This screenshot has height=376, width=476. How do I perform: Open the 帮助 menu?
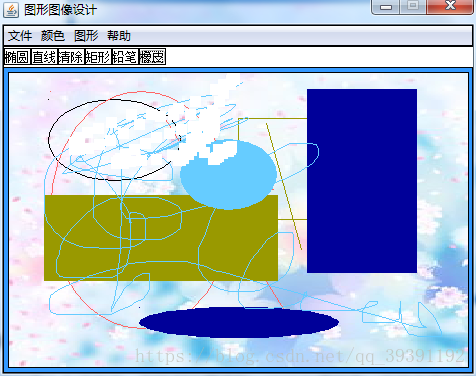[119, 36]
